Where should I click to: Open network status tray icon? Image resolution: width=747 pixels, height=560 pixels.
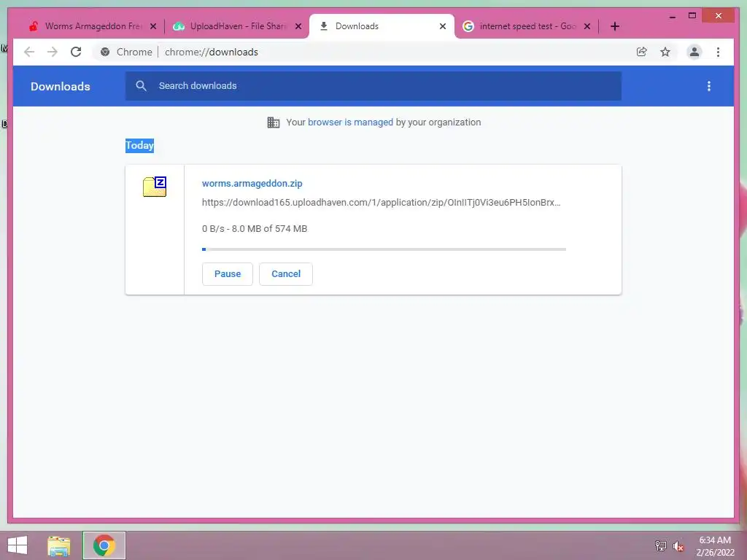click(660, 545)
